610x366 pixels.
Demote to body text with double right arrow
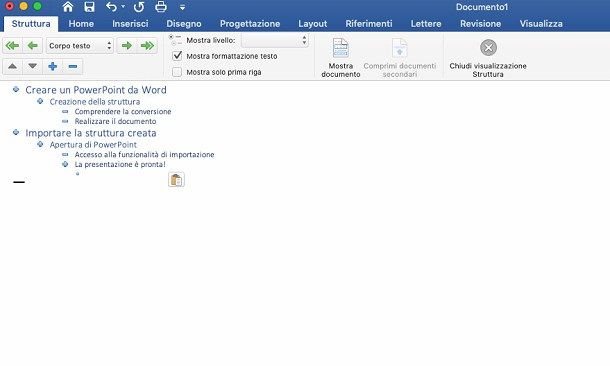tap(147, 46)
